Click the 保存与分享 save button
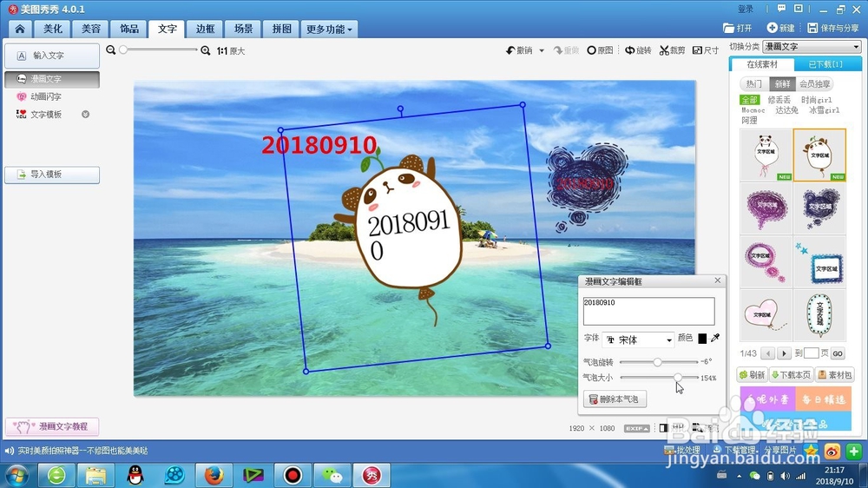This screenshot has width=868, height=488. pyautogui.click(x=833, y=28)
